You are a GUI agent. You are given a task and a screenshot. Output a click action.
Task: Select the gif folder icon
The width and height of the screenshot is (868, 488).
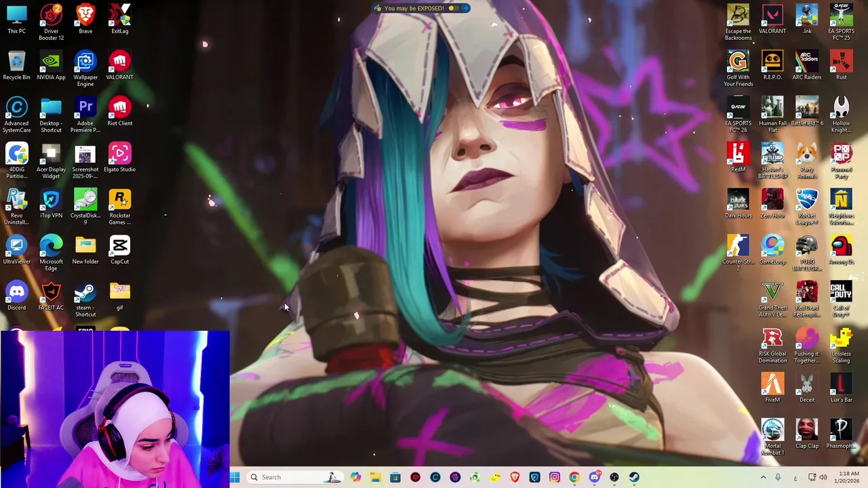pos(120,296)
